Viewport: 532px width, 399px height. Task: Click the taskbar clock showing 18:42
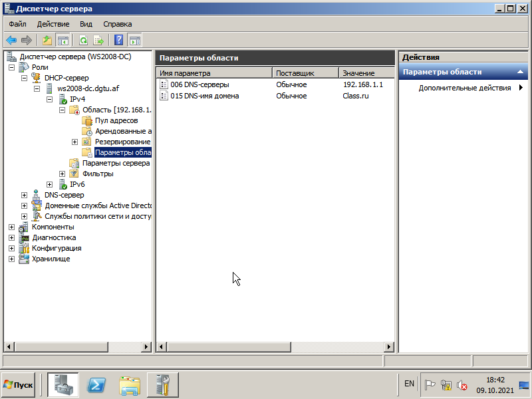495,385
